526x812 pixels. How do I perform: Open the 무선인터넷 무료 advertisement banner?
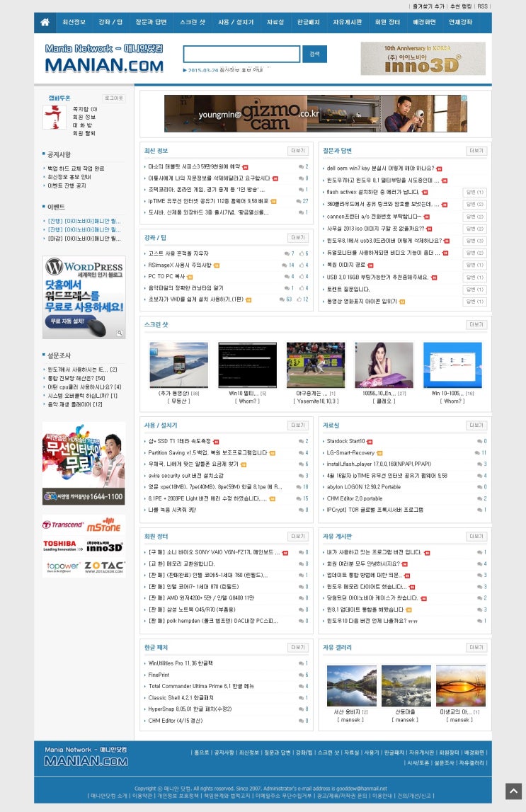[84, 463]
